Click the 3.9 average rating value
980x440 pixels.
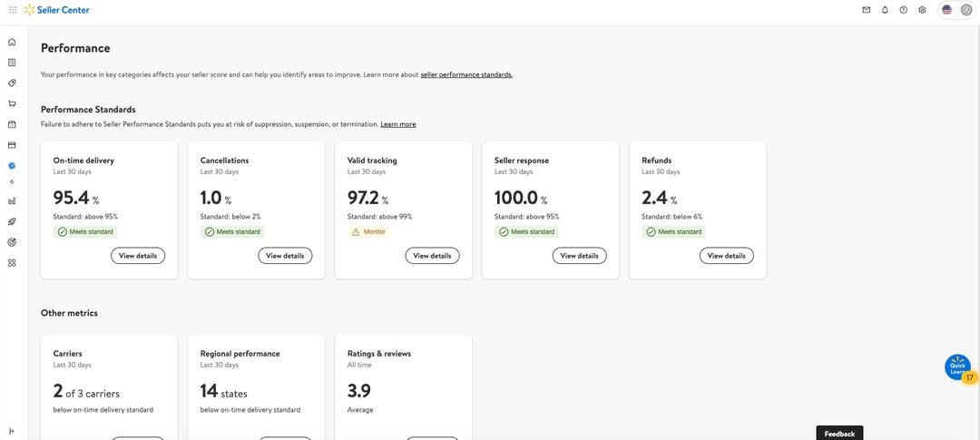359,391
